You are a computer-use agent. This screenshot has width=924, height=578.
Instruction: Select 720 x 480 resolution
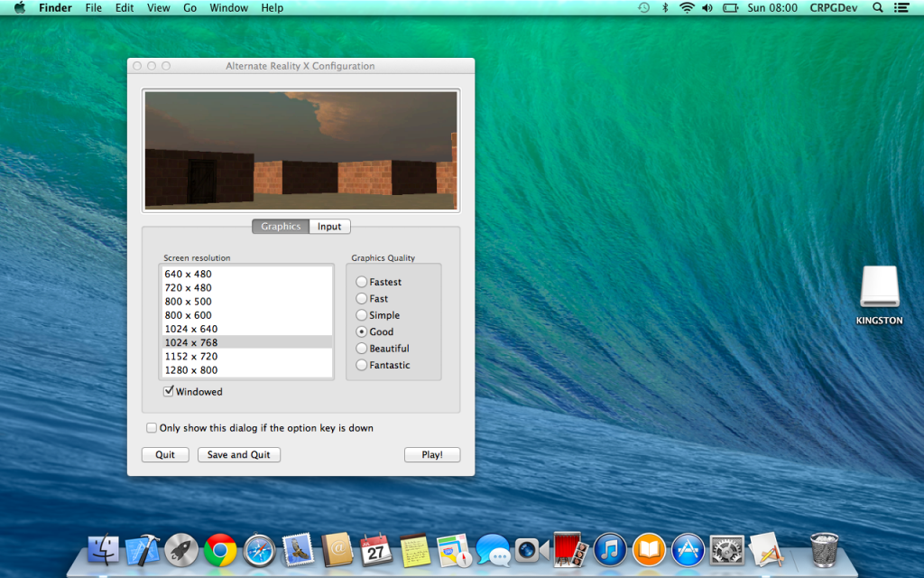point(247,288)
